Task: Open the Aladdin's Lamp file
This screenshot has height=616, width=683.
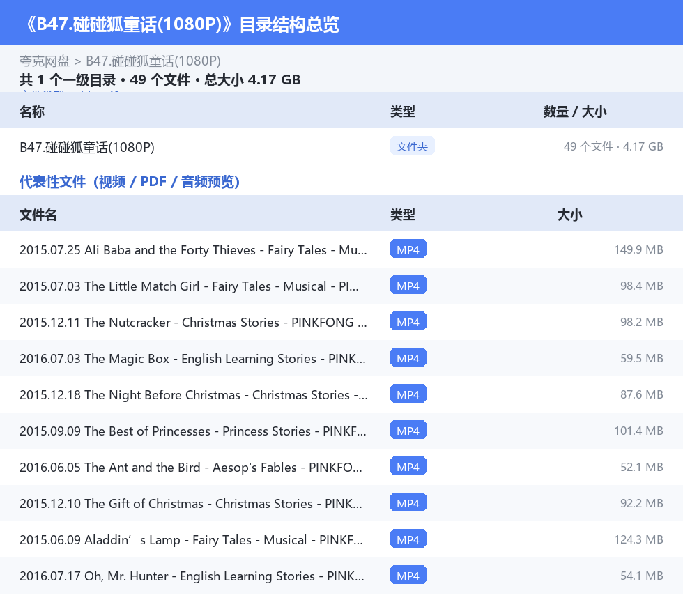Action: (x=191, y=540)
